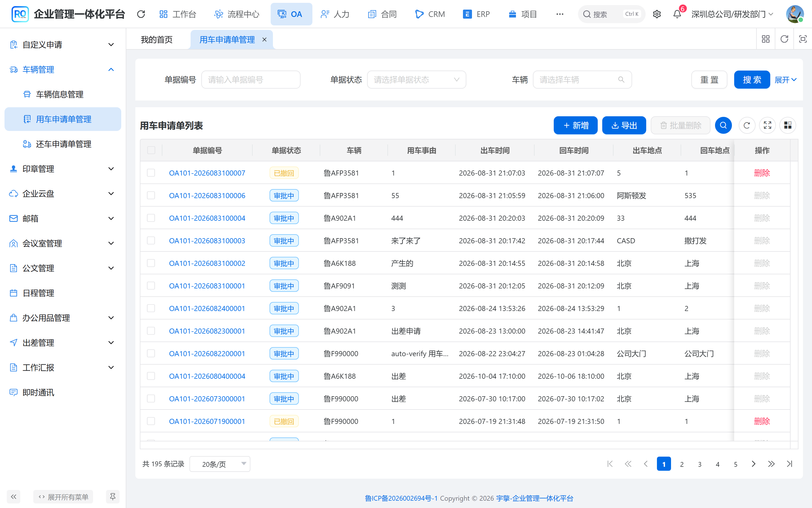Open the tab grid layout icon
Screen dimensions: 812x508
pyautogui.click(x=766, y=39)
